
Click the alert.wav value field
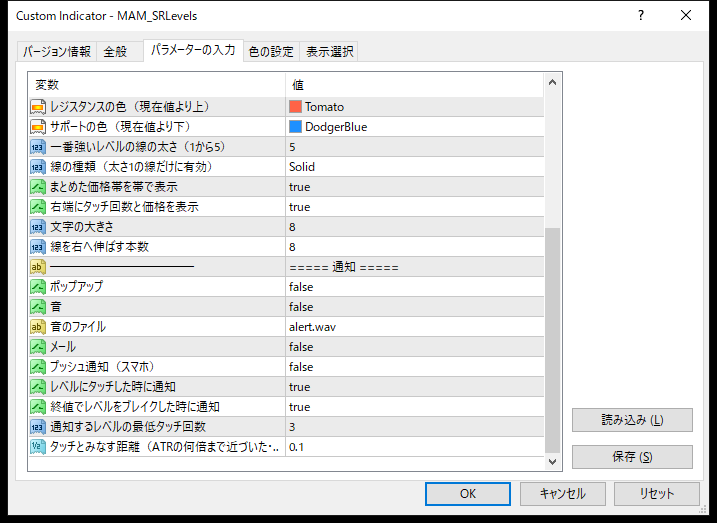click(415, 327)
